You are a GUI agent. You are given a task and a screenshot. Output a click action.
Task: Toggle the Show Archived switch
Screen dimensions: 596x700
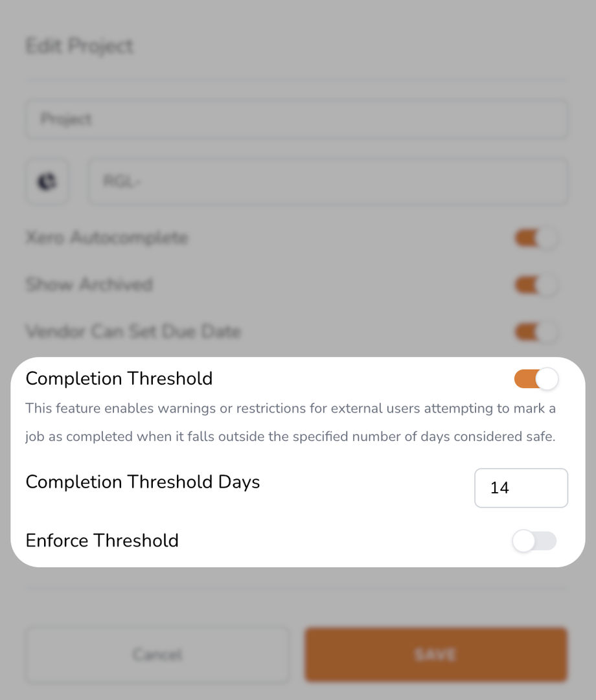point(536,285)
